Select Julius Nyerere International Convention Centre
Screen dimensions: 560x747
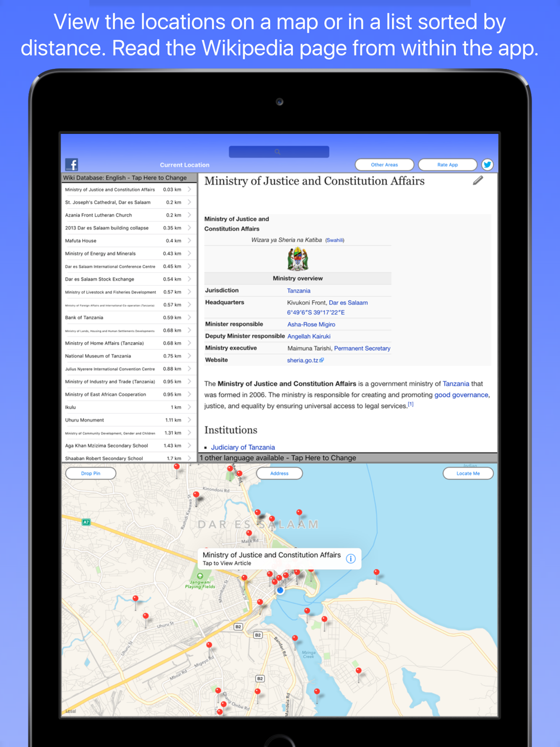[129, 369]
